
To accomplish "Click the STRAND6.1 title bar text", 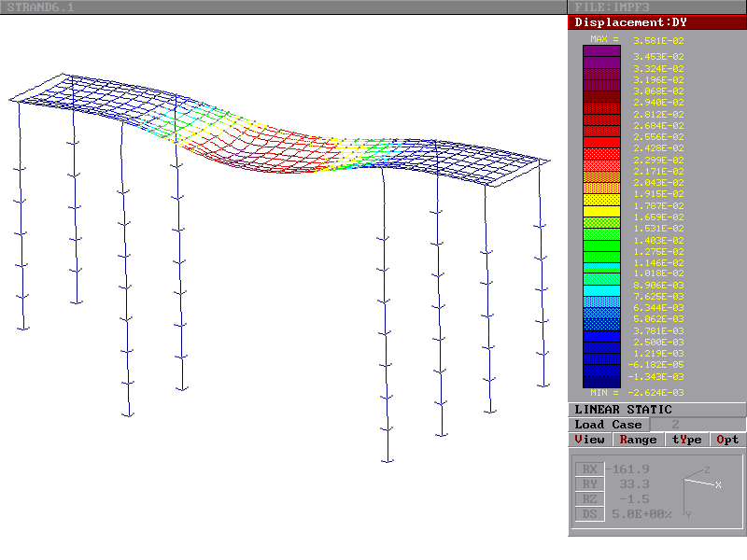I will pos(39,7).
